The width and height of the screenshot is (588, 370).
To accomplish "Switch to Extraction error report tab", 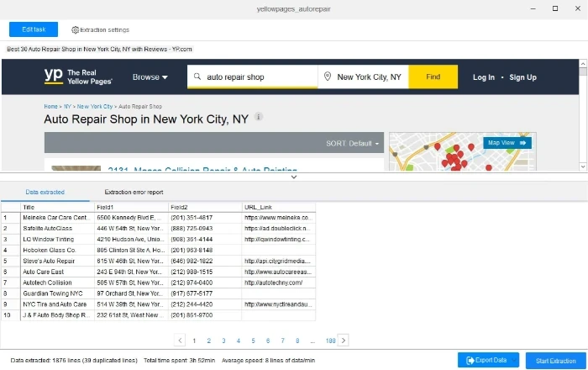I will [x=134, y=192].
